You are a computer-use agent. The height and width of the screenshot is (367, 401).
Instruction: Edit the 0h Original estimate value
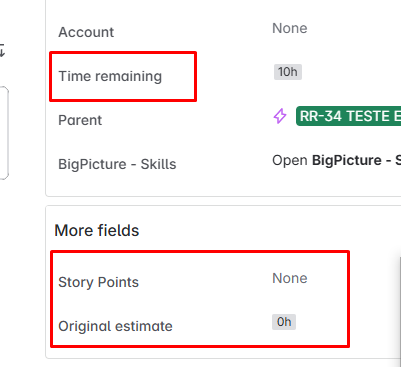pos(284,322)
